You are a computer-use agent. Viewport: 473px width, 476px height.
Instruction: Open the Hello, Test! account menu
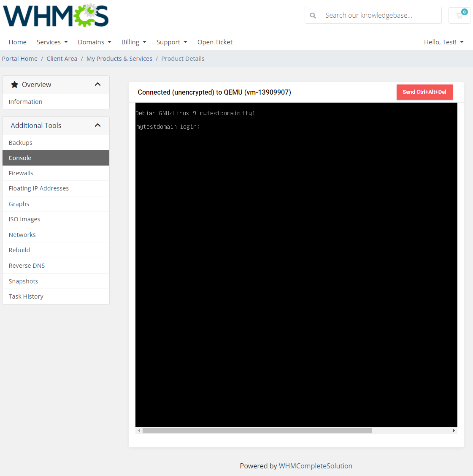(x=444, y=42)
